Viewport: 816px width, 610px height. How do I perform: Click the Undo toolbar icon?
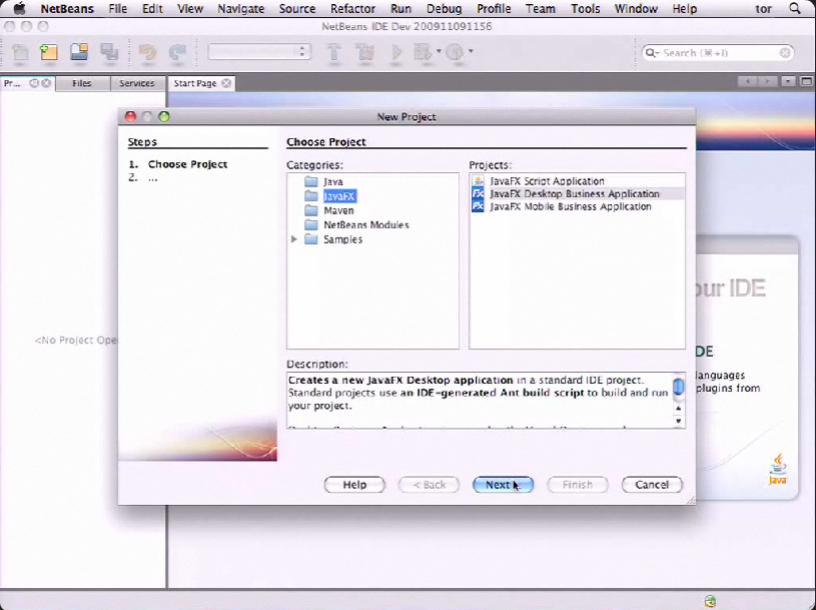point(148,53)
